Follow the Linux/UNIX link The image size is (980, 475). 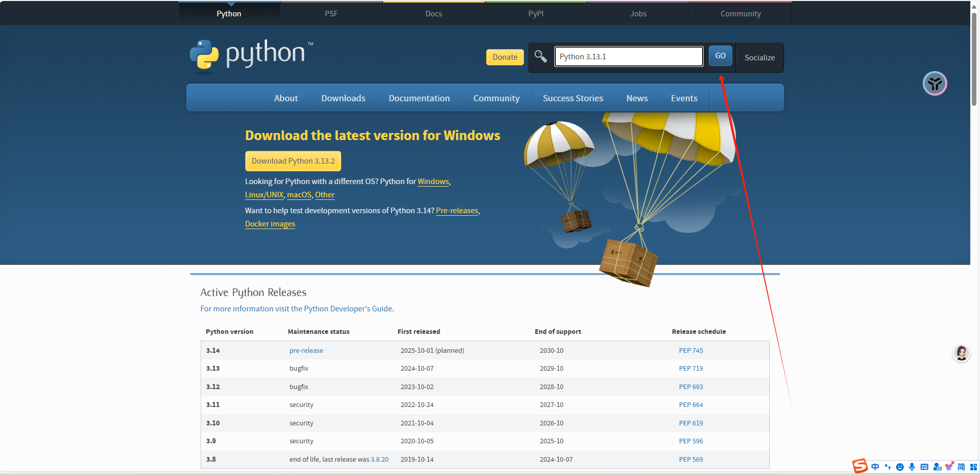264,195
